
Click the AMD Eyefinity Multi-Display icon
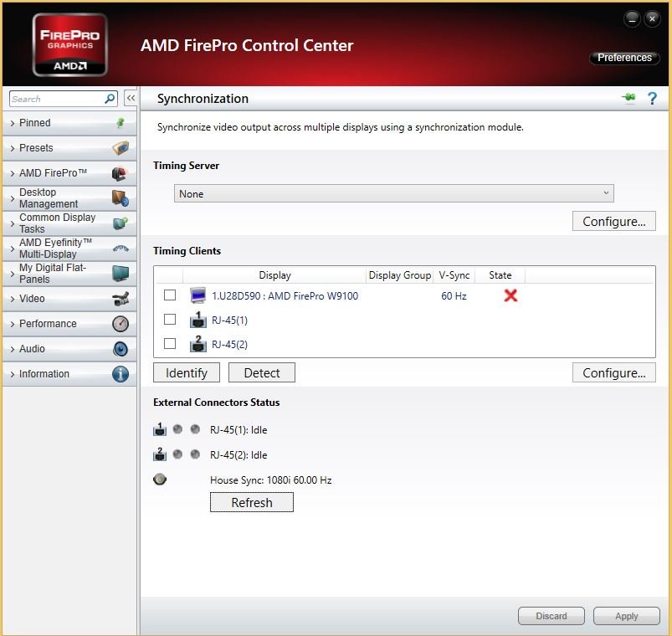tap(121, 249)
